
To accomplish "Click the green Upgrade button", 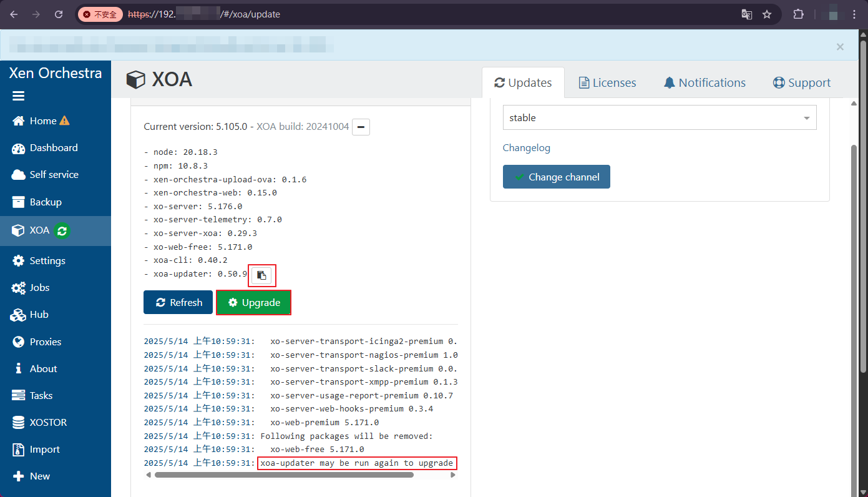I will (253, 302).
